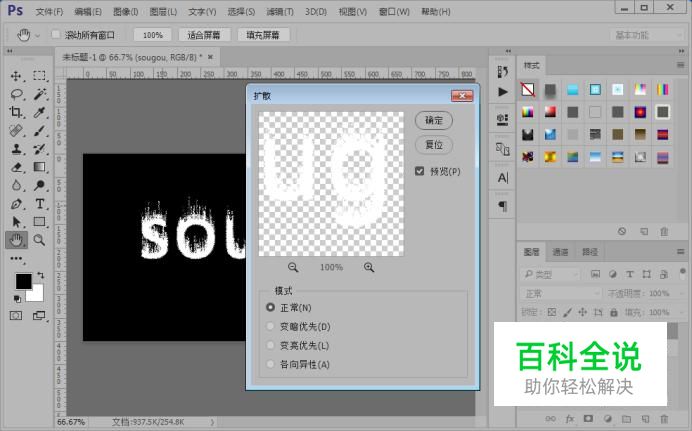
Task: Select the Rectangle shape tool
Action: tap(39, 221)
